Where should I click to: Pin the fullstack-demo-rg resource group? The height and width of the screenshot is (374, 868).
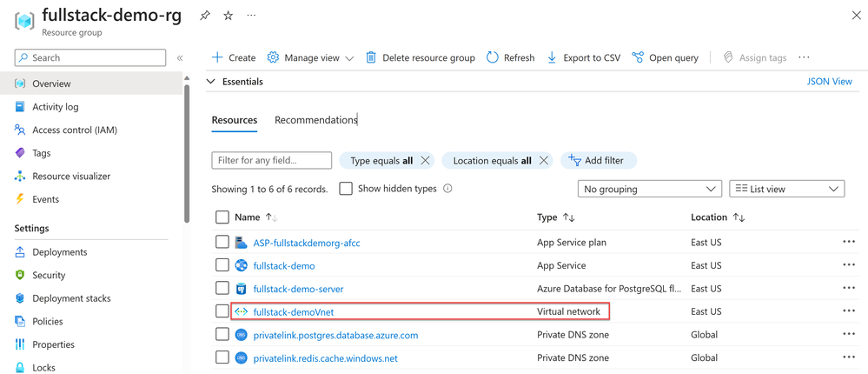pos(205,16)
